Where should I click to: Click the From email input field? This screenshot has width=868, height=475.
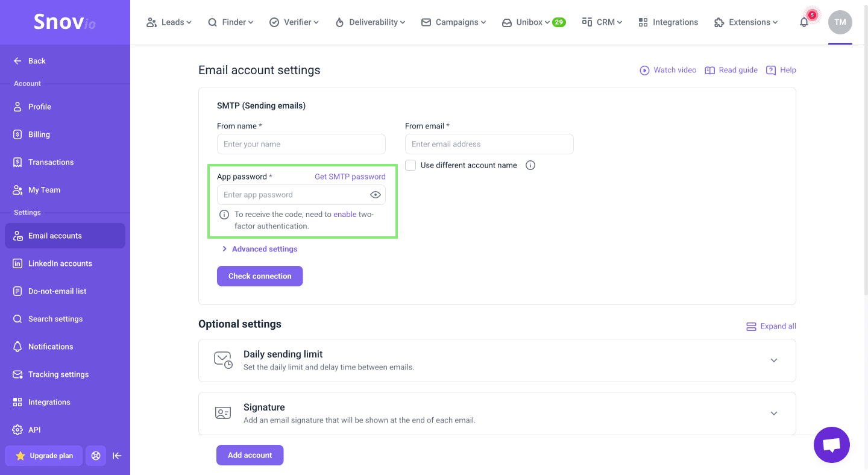click(489, 144)
